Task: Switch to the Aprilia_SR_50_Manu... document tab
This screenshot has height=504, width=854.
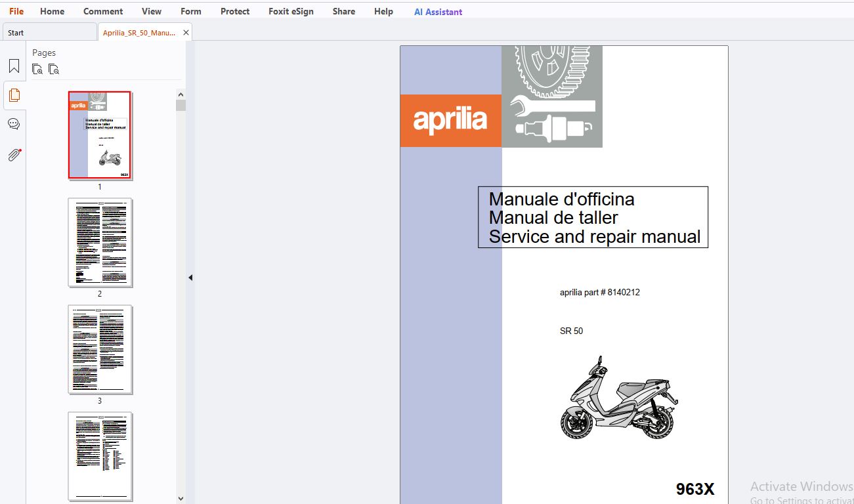Action: [139, 32]
